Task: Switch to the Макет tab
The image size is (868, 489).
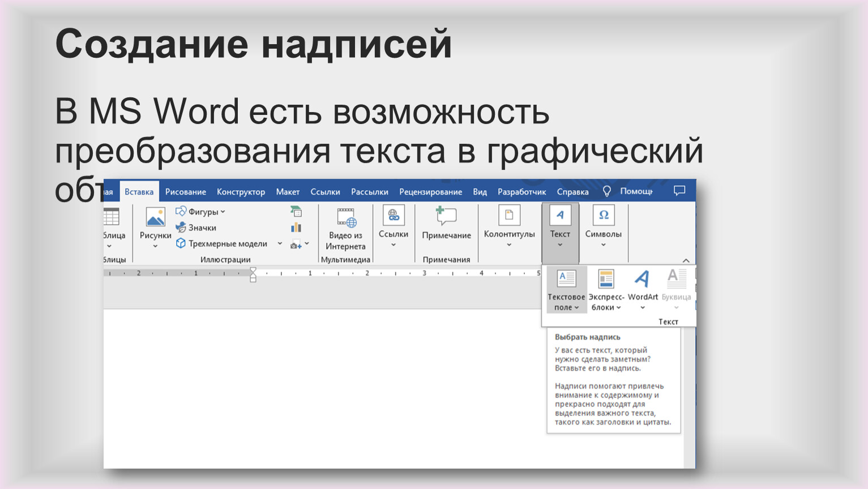Action: (x=288, y=192)
